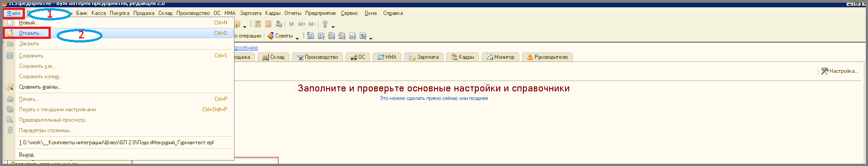The height and width of the screenshot is (166, 868).
Task: Open the calendar icon showing 31
Action: 268,24
